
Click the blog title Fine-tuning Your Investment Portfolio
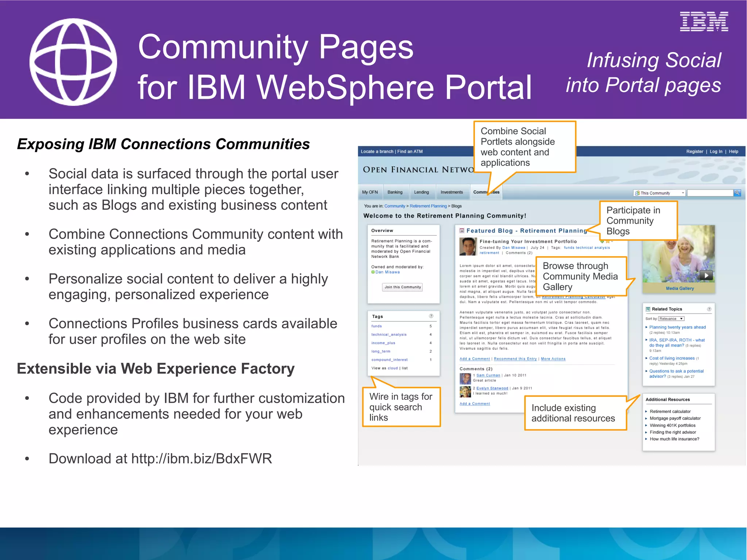tap(528, 242)
